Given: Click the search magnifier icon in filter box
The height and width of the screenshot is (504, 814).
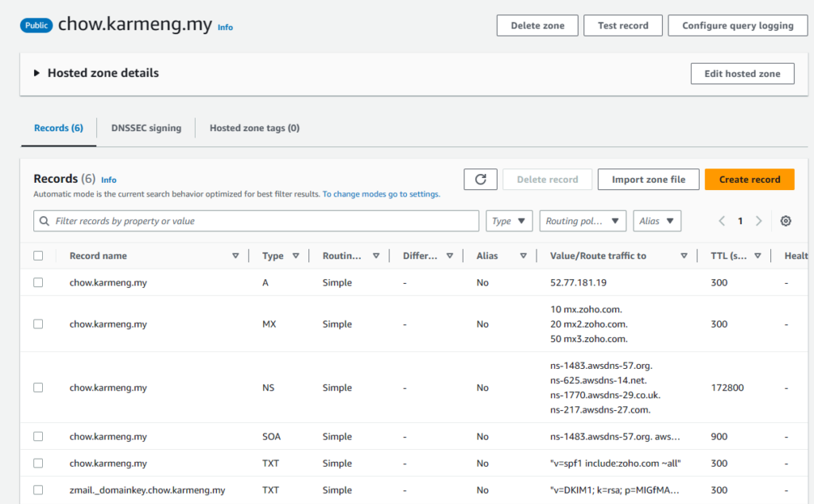Looking at the screenshot, I should tap(45, 221).
